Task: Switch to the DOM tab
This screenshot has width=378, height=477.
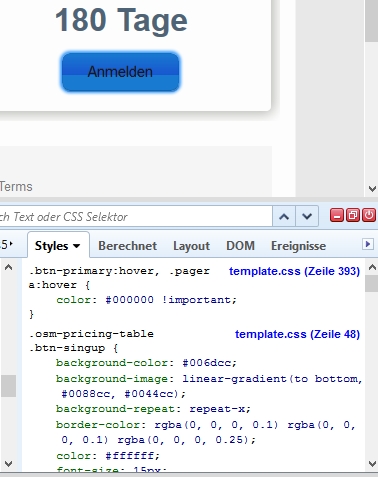Action: pyautogui.click(x=240, y=246)
